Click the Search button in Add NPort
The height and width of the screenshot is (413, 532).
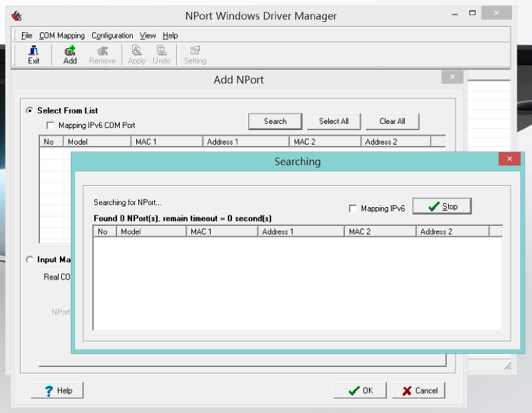pos(275,121)
